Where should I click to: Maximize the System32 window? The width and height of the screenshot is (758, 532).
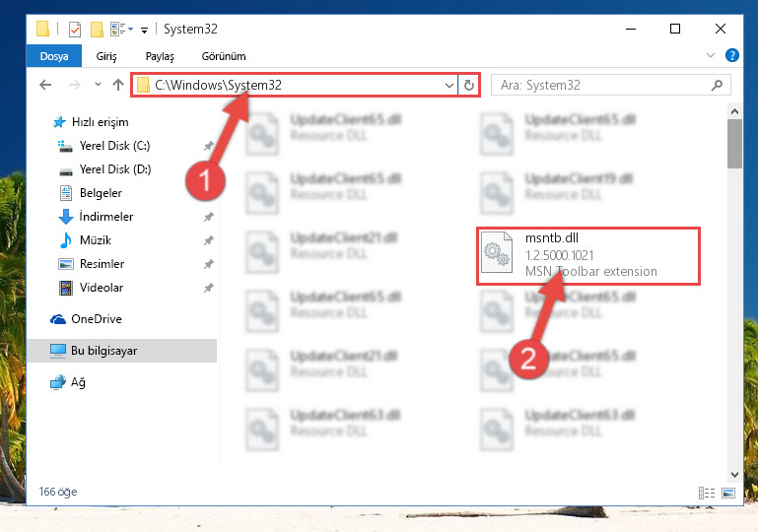click(x=675, y=29)
